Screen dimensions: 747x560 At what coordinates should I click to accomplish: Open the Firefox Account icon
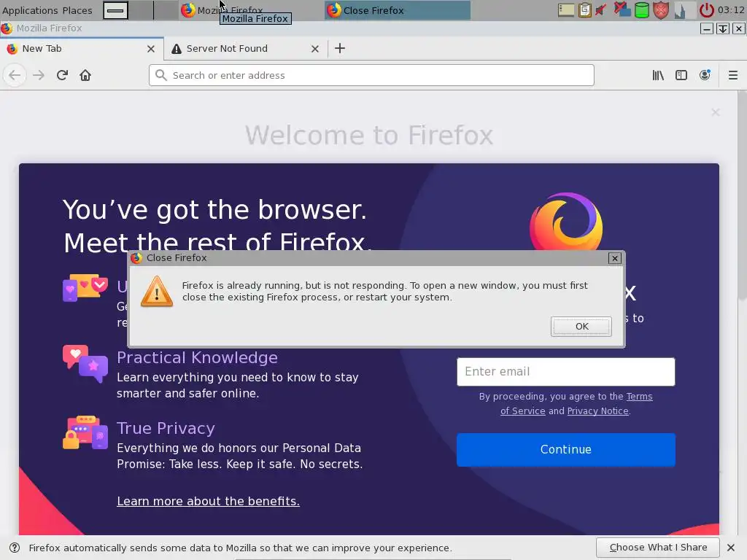point(705,75)
